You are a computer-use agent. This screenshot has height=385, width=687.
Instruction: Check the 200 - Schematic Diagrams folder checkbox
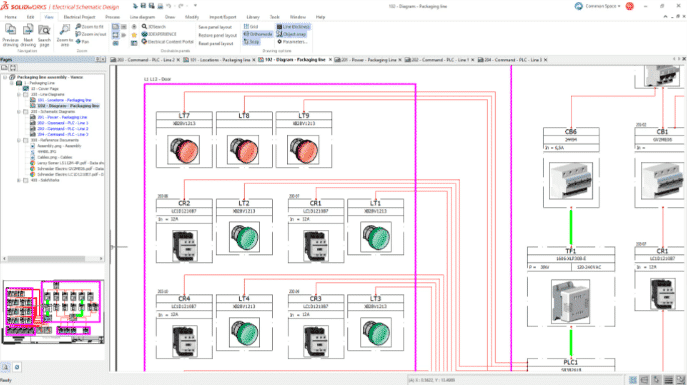coord(26,112)
